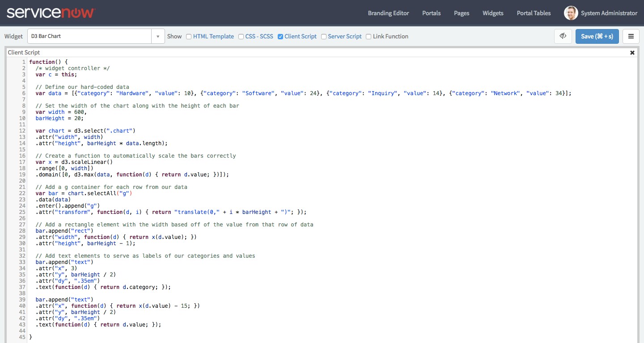Check the Link Function checkbox
The height and width of the screenshot is (343, 644).
pos(369,37)
